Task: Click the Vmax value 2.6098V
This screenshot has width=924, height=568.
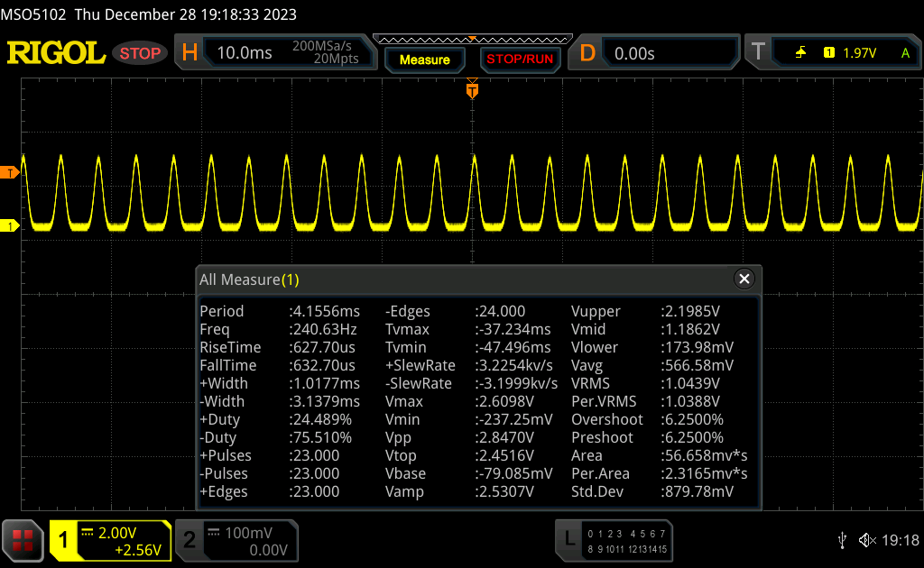Action: [504, 401]
